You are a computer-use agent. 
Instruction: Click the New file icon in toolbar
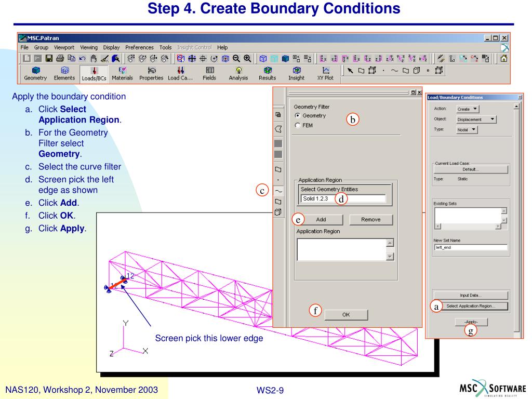pyautogui.click(x=26, y=59)
